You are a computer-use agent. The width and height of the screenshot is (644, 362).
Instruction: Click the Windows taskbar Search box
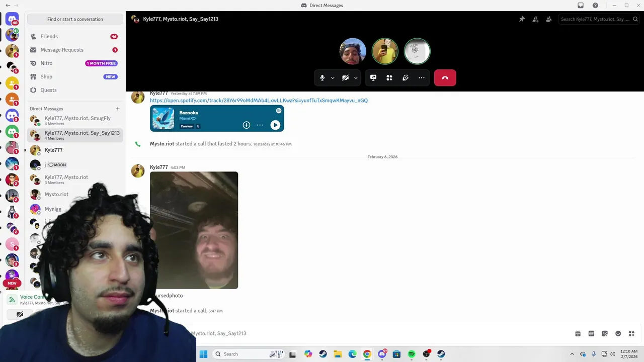pyautogui.click(x=248, y=354)
